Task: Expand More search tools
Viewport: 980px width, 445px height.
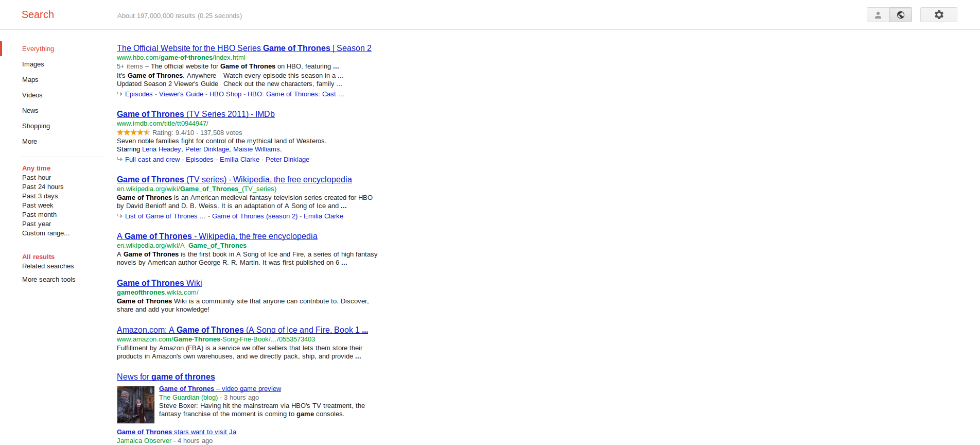Action: (x=49, y=280)
